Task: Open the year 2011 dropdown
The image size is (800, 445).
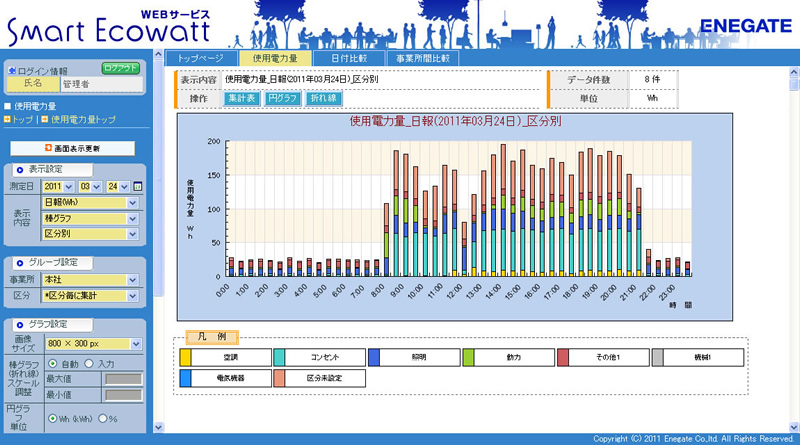Action: (x=58, y=187)
